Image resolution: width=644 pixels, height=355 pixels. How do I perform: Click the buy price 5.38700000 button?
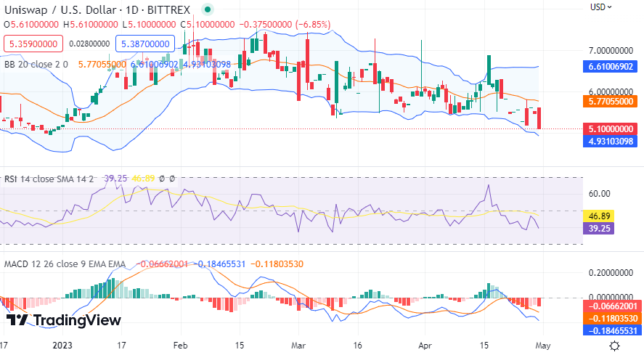[145, 44]
